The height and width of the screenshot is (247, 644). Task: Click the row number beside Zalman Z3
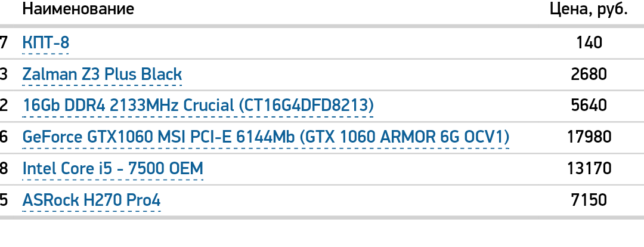4,75
